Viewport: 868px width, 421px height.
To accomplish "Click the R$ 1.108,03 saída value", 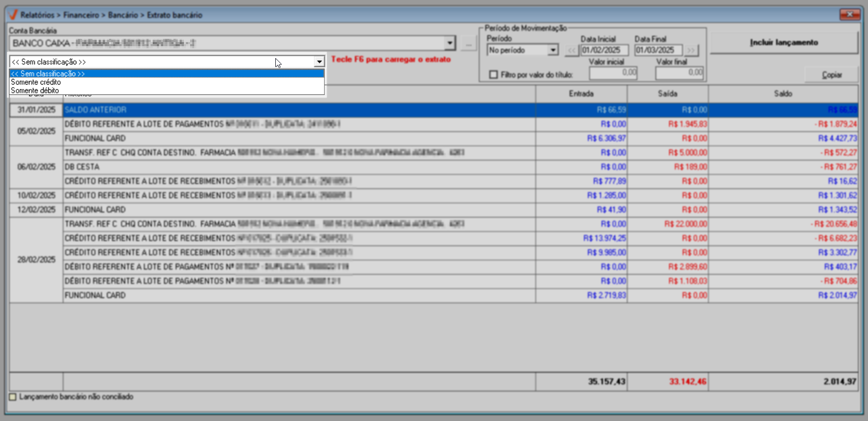I will pyautogui.click(x=687, y=281).
